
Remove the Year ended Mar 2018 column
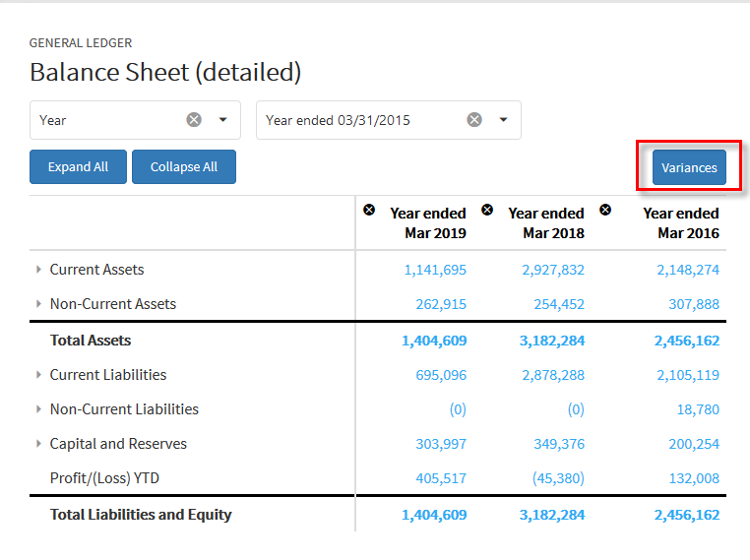point(487,210)
